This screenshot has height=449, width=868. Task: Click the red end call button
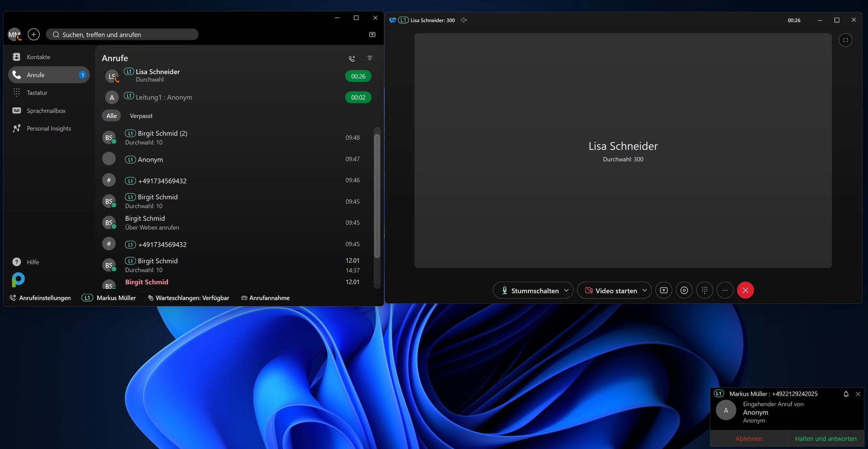click(x=745, y=290)
